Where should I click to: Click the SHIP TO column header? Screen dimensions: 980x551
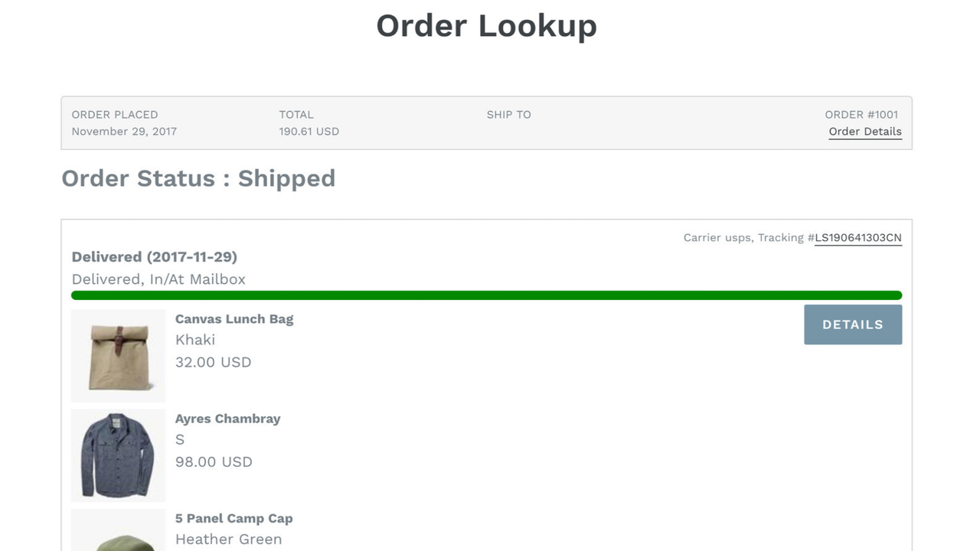tap(508, 114)
